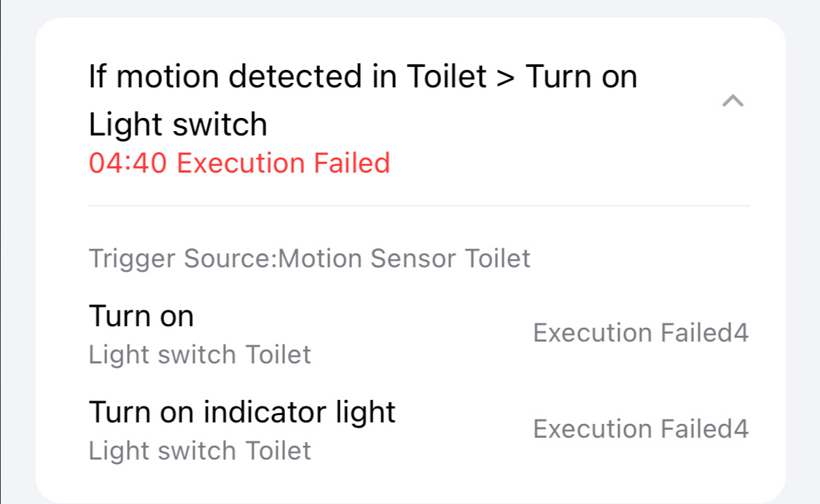Open "Light switch Toilet" beneath the indicator light action
The width and height of the screenshot is (820, 504).
[x=200, y=451]
